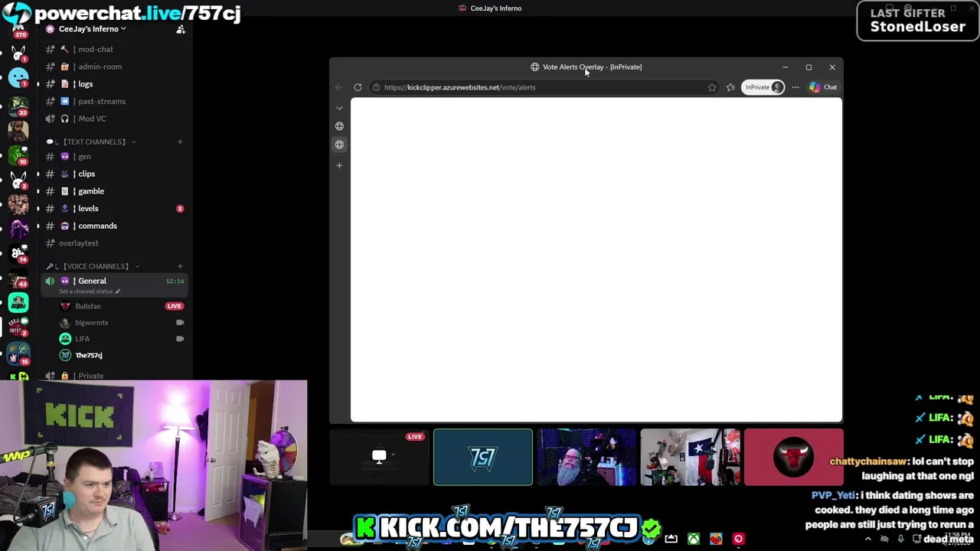Add this page to favorites star
Screen dimensions: 980x551
click(x=712, y=87)
